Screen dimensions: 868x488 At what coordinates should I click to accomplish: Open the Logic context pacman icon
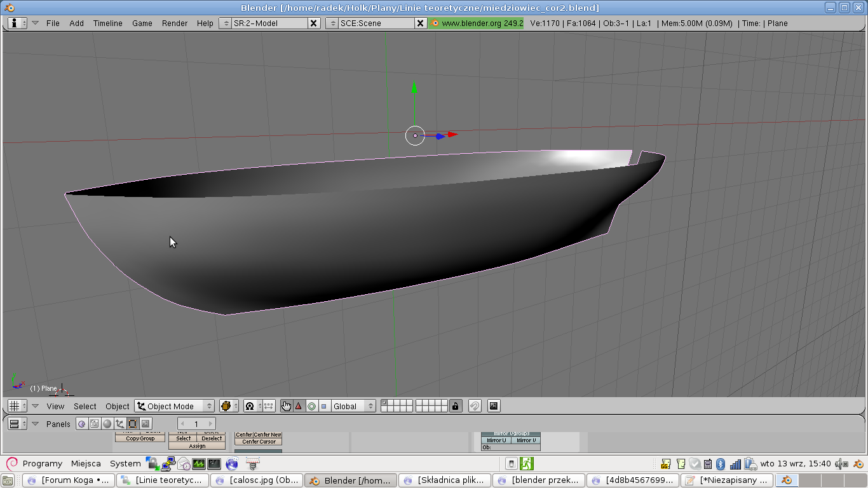pyautogui.click(x=82, y=424)
